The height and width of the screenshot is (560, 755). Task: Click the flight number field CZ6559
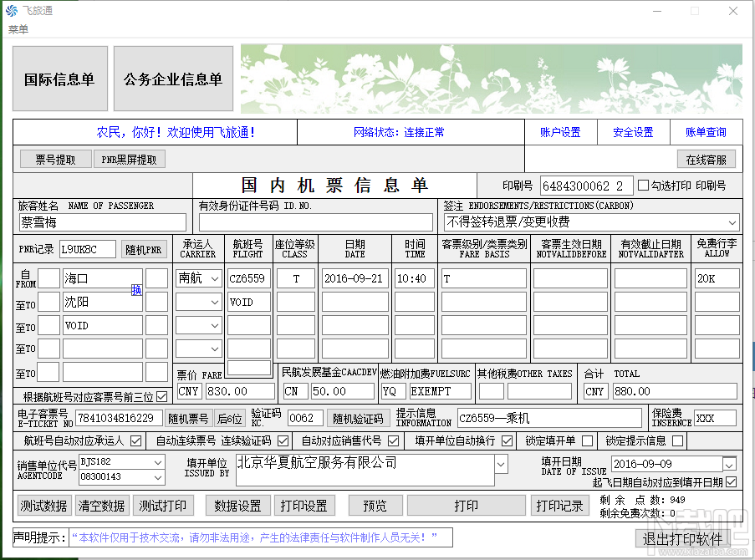(249, 278)
